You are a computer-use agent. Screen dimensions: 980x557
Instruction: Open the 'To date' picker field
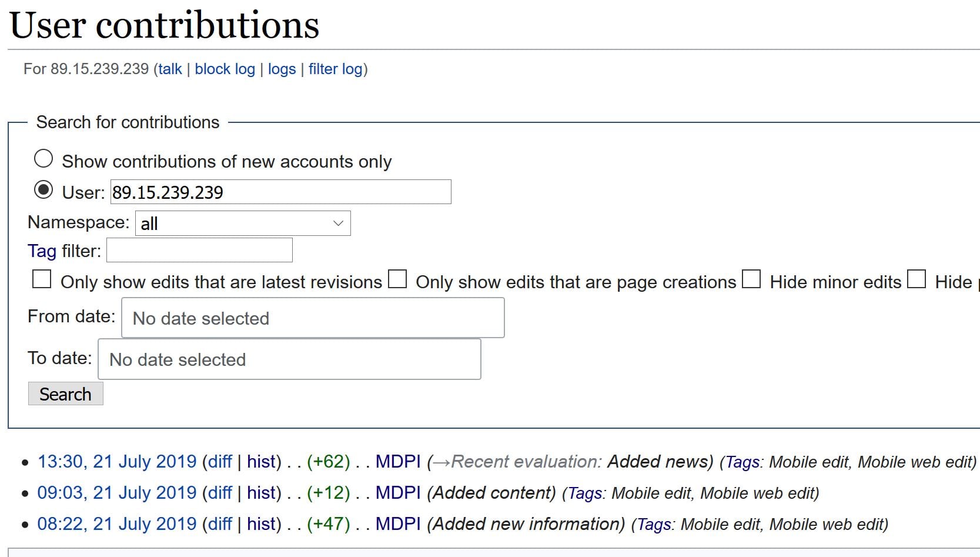point(289,359)
